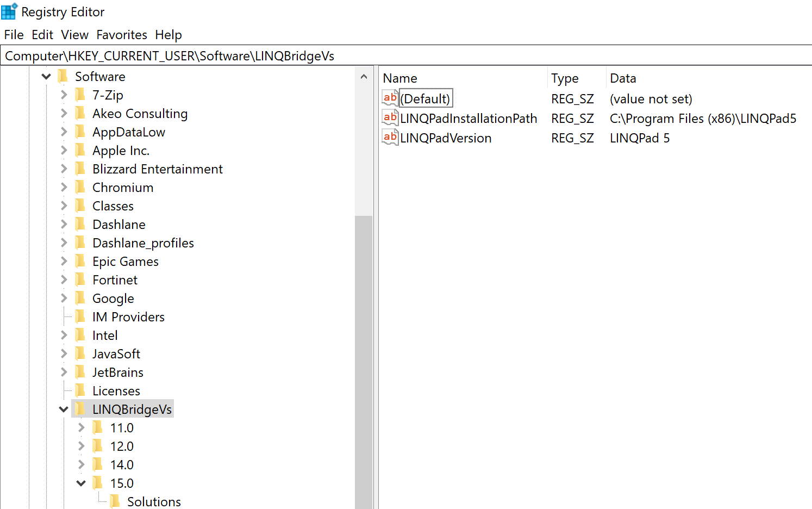Click '(value not set)' data cell
The height and width of the screenshot is (509, 812).
click(x=651, y=98)
